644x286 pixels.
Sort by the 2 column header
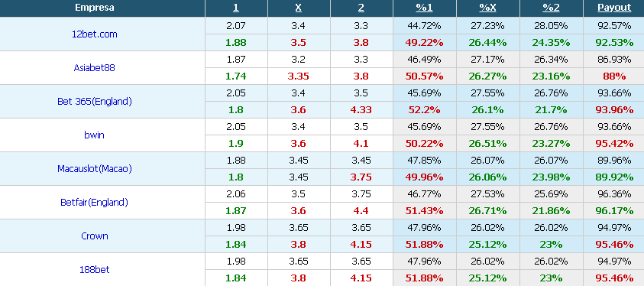click(x=361, y=8)
